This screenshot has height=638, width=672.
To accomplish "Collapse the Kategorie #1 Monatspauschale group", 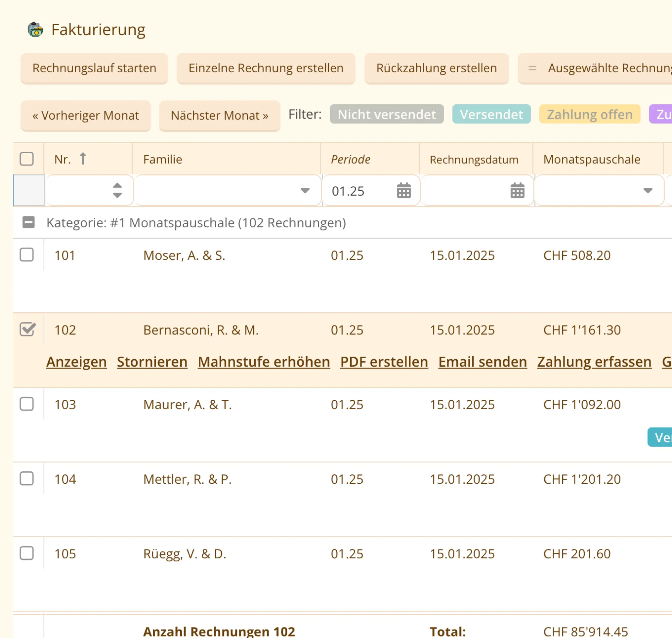I will tap(29, 222).
